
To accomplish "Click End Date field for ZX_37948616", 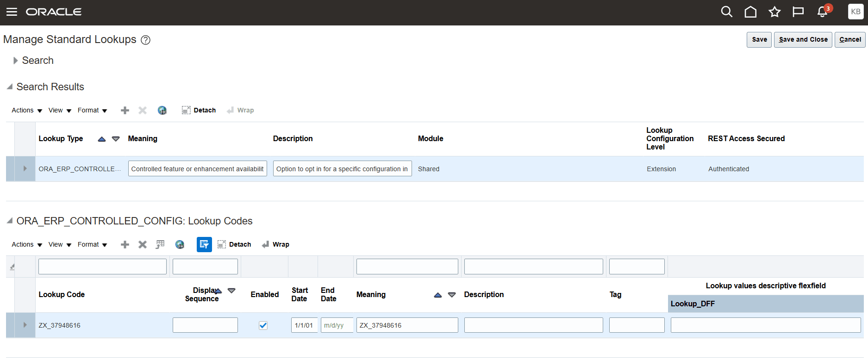I will [x=337, y=325].
